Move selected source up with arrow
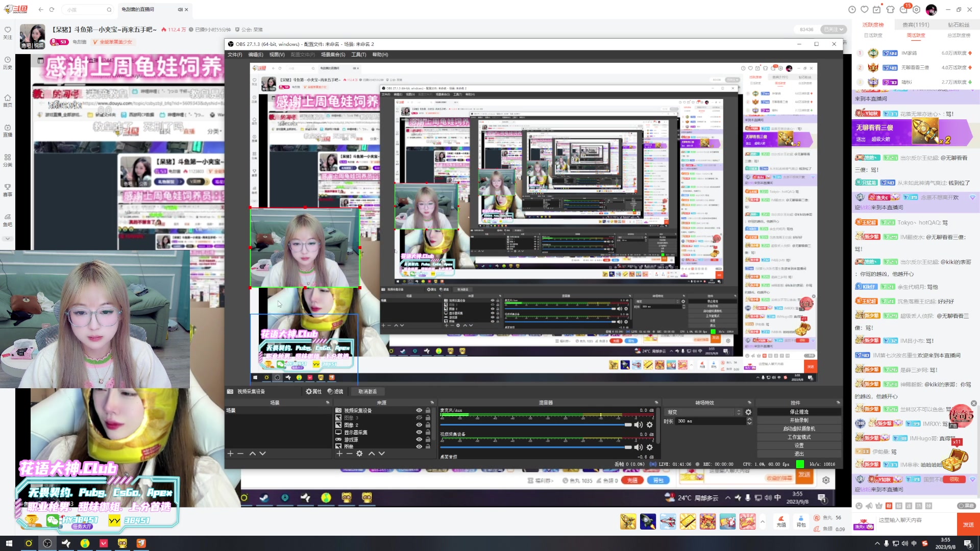This screenshot has height=551, width=980. [372, 453]
